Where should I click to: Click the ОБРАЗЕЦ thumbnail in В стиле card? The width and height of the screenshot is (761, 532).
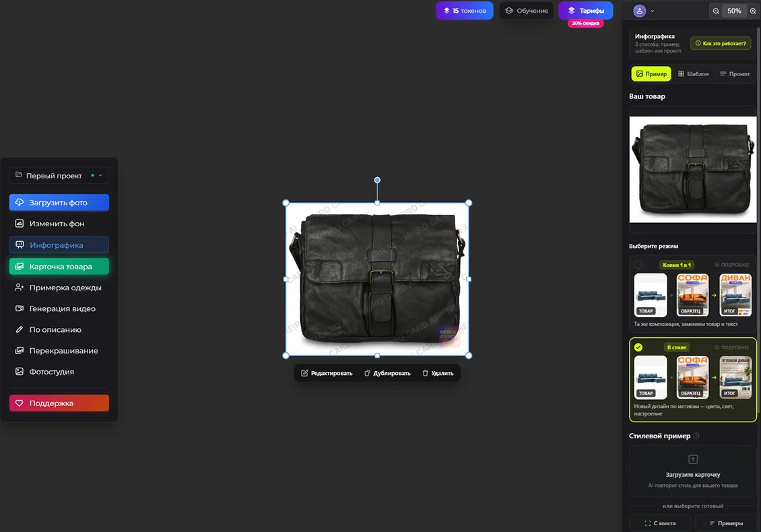pos(692,378)
